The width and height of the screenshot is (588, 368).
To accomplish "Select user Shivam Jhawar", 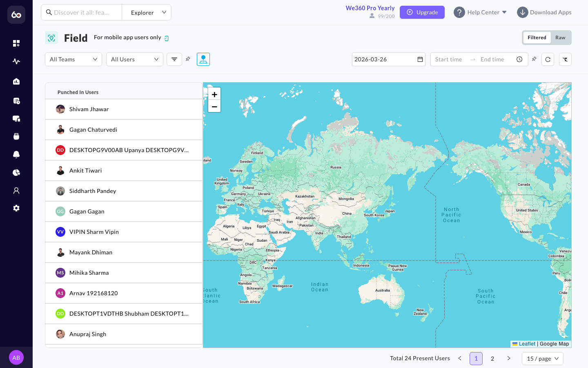I will tap(124, 109).
